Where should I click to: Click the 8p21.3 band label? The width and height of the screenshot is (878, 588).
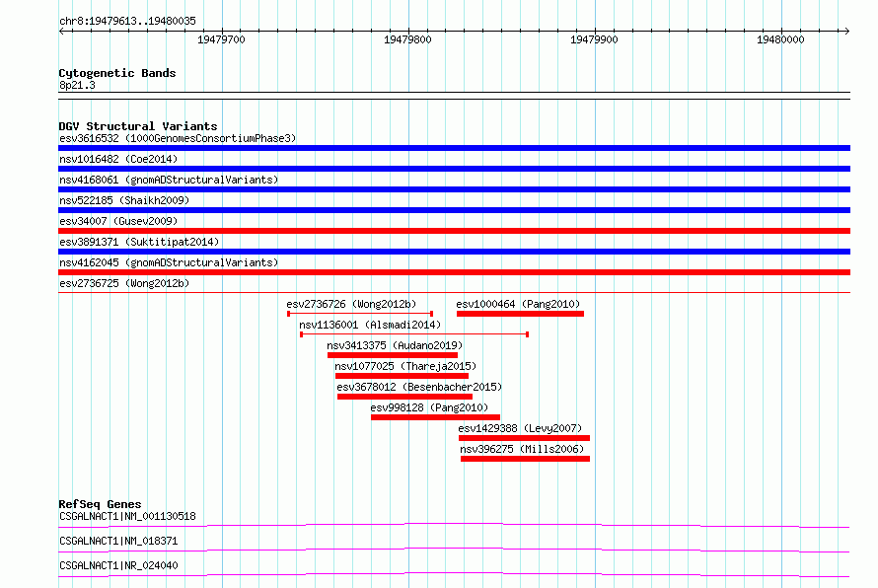point(77,85)
